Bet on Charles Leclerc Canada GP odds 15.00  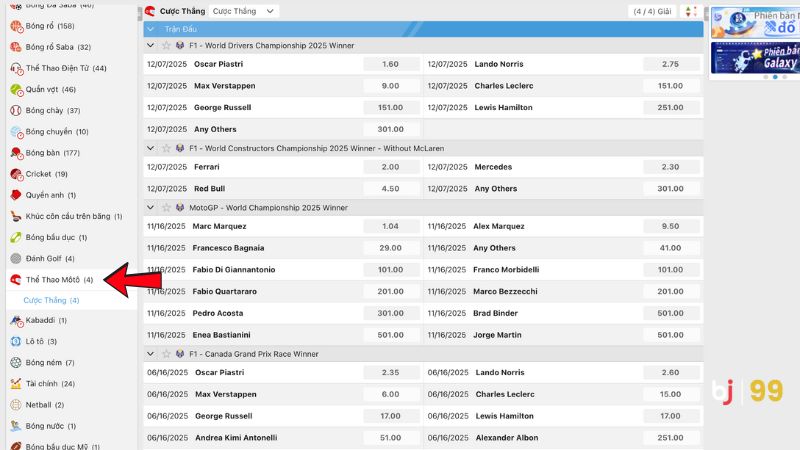pyautogui.click(x=670, y=394)
